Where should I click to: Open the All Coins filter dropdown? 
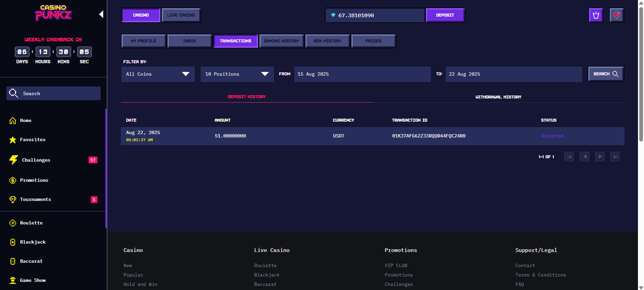click(157, 74)
